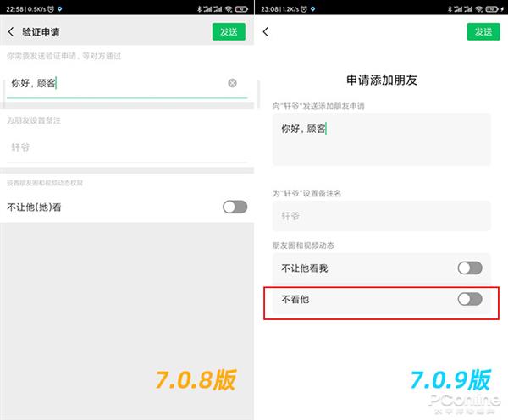Viewport: 508px width, 420px height.
Task: Tap the Wi-Fi icon in right status bar
Action: (479, 9)
